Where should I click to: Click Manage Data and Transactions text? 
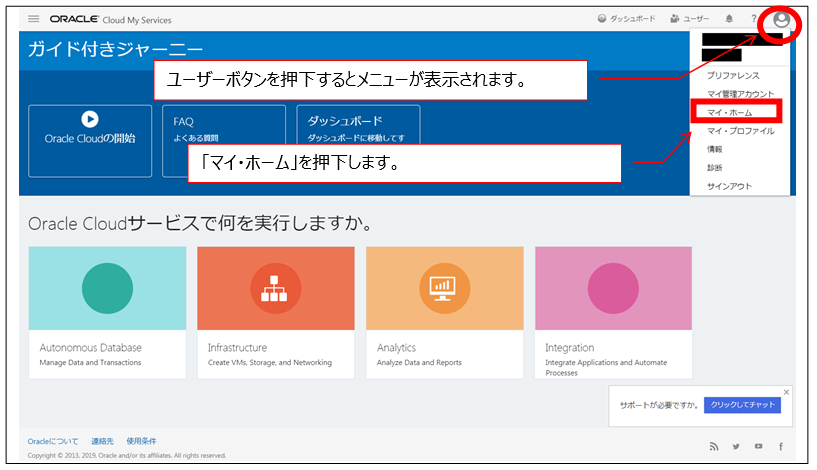(x=90, y=362)
